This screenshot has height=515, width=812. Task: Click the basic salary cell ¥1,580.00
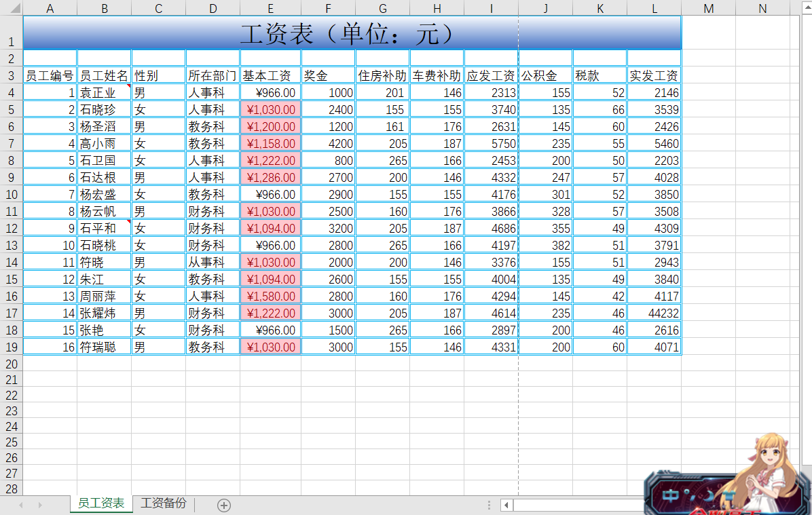270,296
